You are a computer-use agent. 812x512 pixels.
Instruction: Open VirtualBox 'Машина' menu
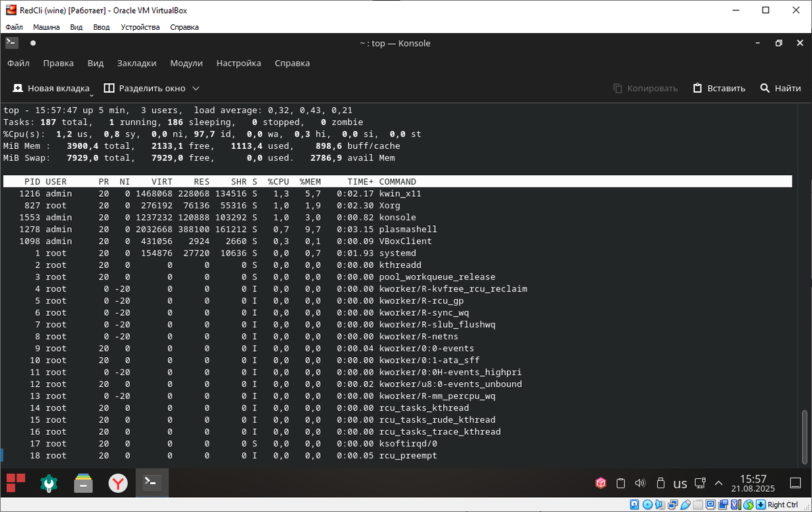coord(46,27)
